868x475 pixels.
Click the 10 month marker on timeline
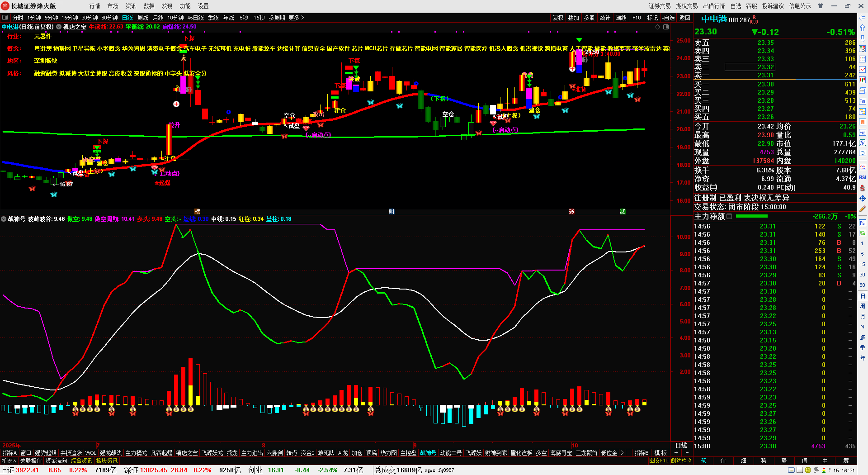coord(575,445)
